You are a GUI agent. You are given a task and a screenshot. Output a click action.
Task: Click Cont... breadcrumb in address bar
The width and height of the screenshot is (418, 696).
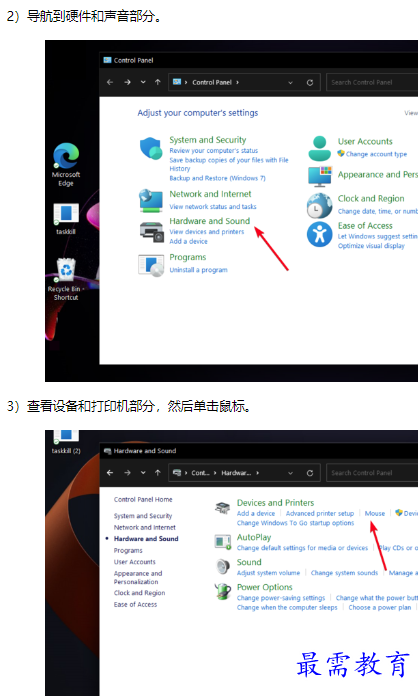point(200,473)
